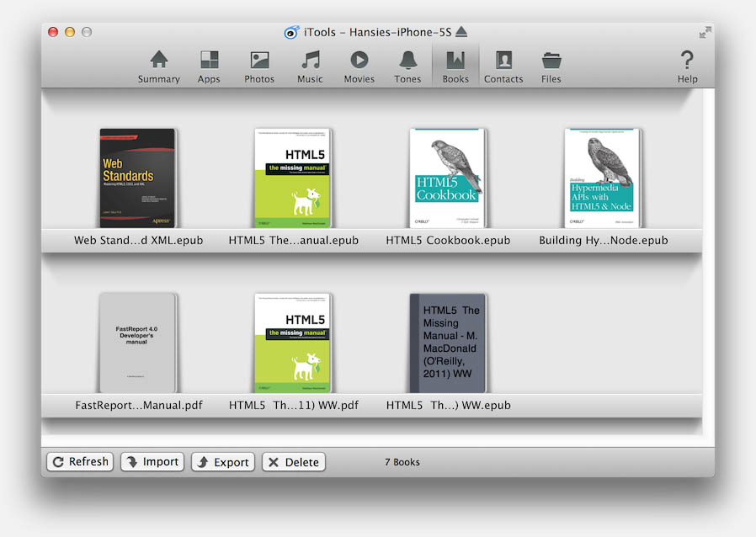The height and width of the screenshot is (537, 756).
Task: Open the Photos section
Action: (259, 67)
